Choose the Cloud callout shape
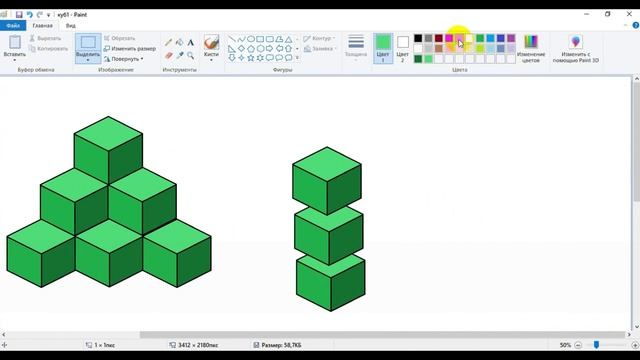The height and width of the screenshot is (360, 640). pos(289,58)
